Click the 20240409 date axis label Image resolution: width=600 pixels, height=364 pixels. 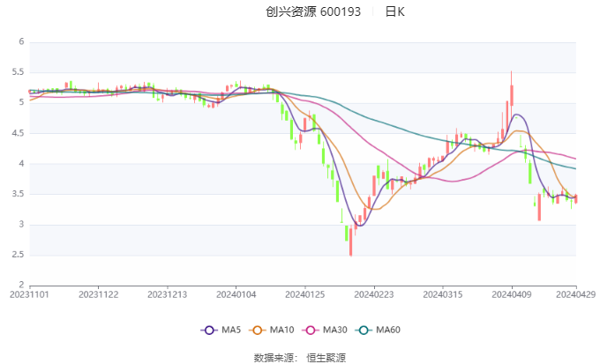(512, 294)
